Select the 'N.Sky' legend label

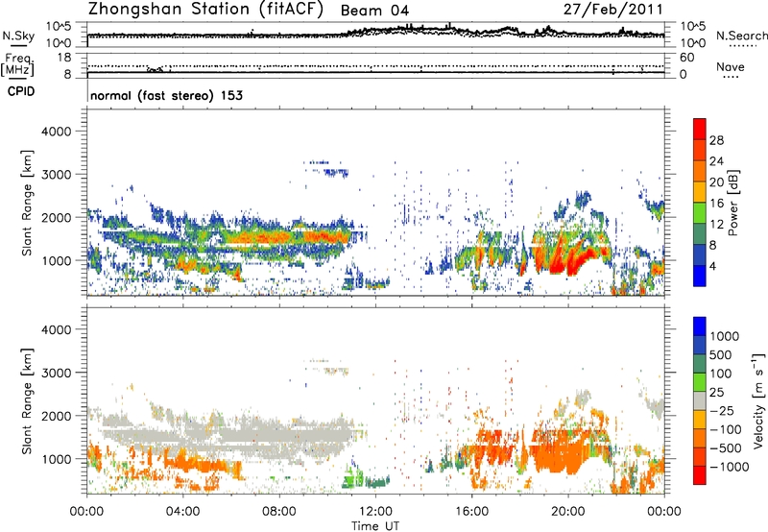point(18,36)
